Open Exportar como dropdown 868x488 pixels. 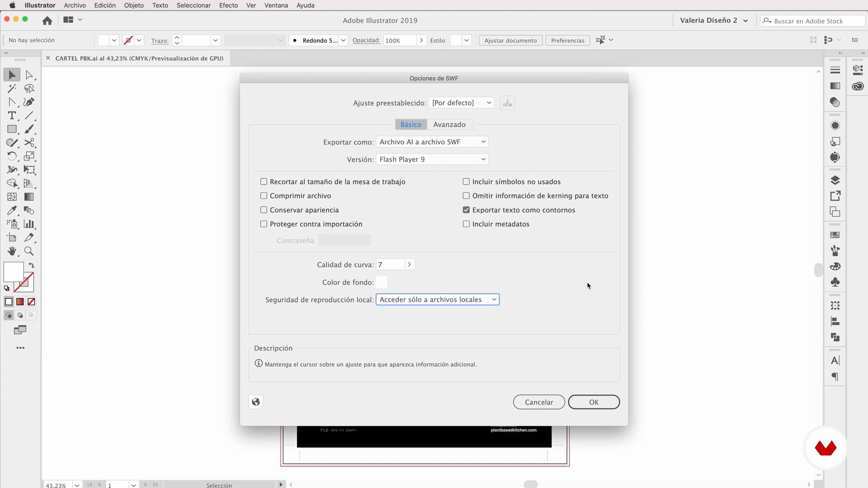tap(432, 142)
